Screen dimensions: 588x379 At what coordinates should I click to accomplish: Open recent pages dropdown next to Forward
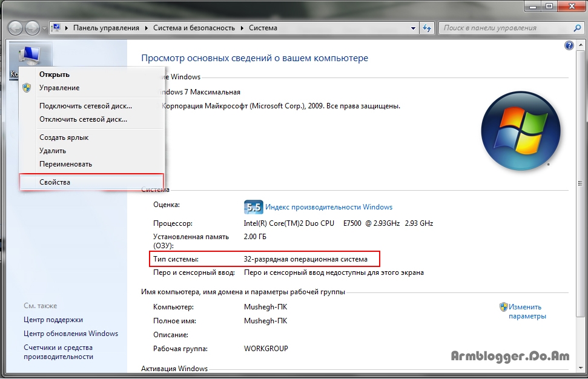[44, 28]
